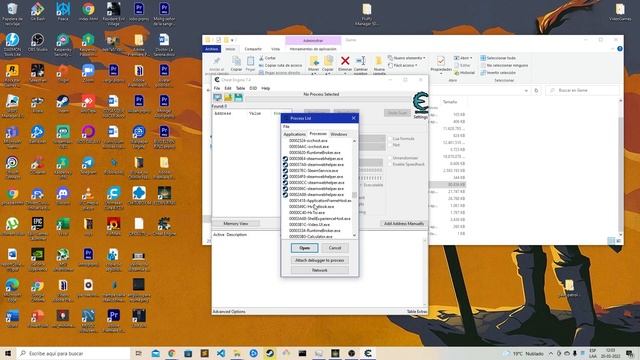
Task: Open Cheat Engine Help menu
Action: pos(266,88)
